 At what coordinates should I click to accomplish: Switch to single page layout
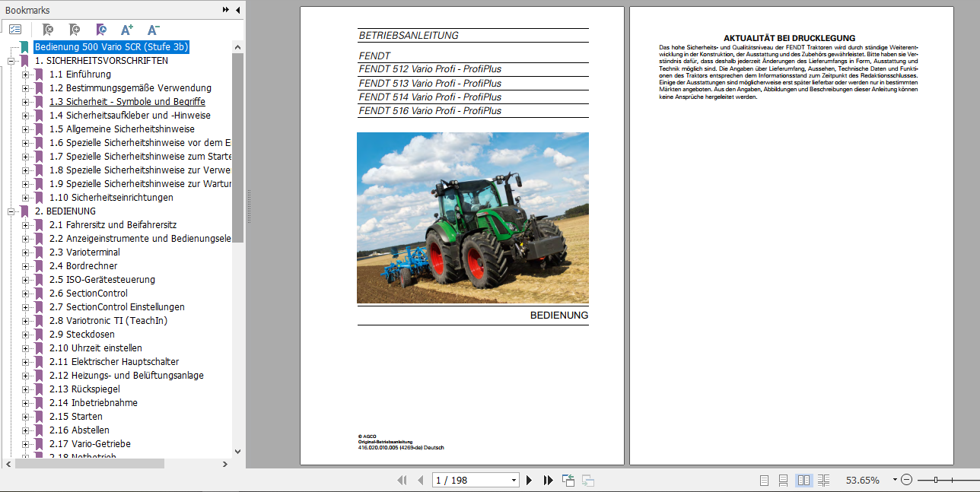[x=765, y=480]
